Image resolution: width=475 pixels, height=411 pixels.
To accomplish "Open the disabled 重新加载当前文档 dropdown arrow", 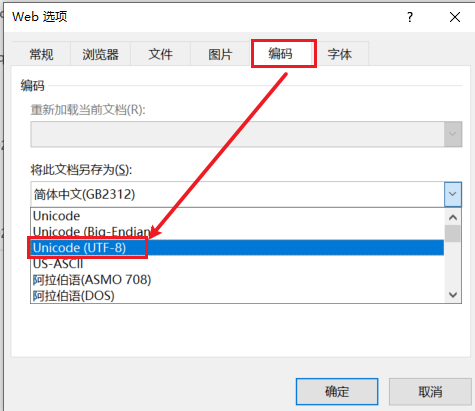I will (x=453, y=134).
